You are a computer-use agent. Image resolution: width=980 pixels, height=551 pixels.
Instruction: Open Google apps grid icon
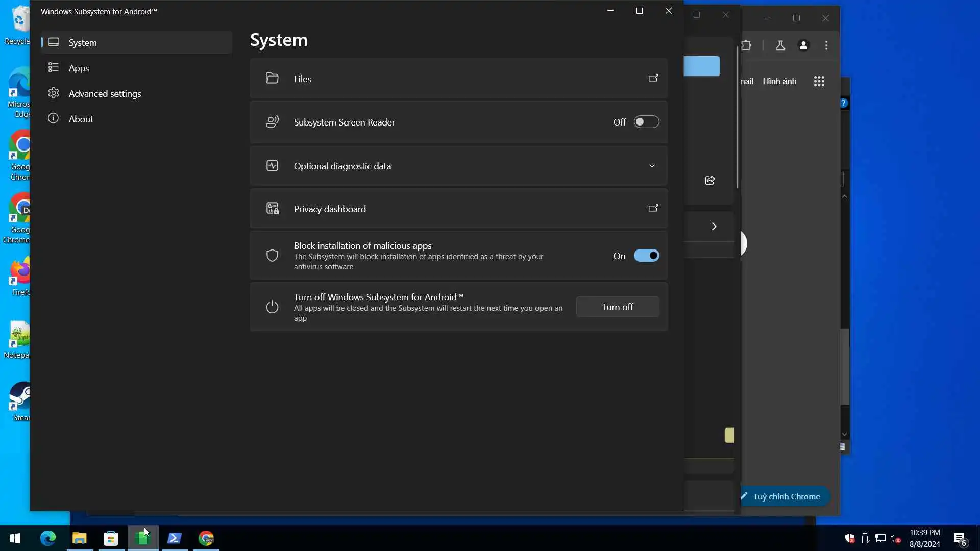(819, 81)
